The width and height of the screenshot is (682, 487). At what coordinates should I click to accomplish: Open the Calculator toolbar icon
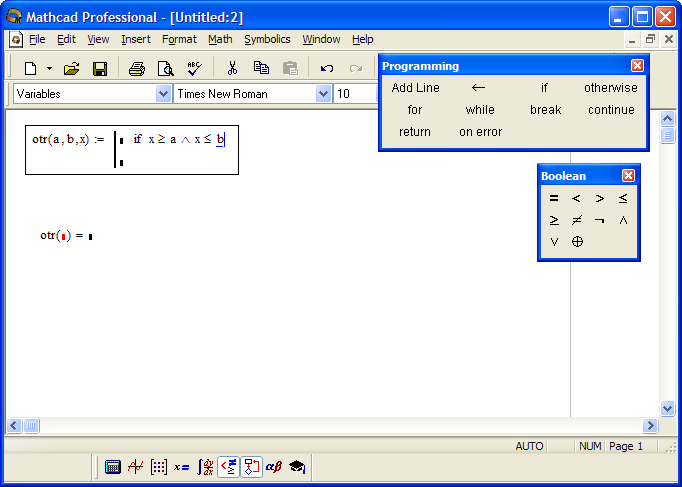[113, 466]
